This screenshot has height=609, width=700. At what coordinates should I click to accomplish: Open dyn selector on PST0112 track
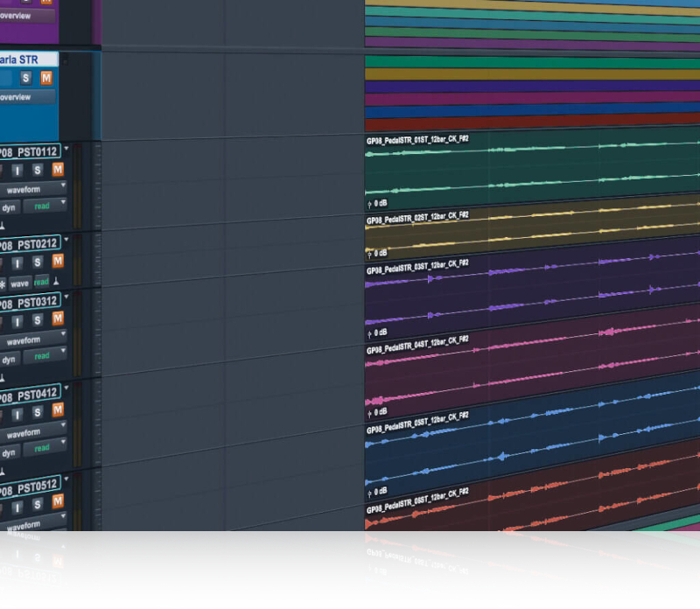(x=9, y=207)
